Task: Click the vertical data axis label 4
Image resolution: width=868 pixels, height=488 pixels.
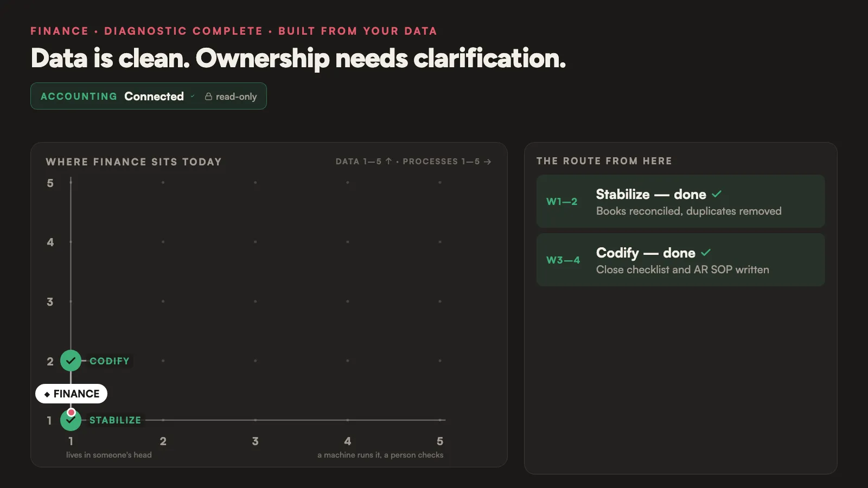Action: coord(50,242)
